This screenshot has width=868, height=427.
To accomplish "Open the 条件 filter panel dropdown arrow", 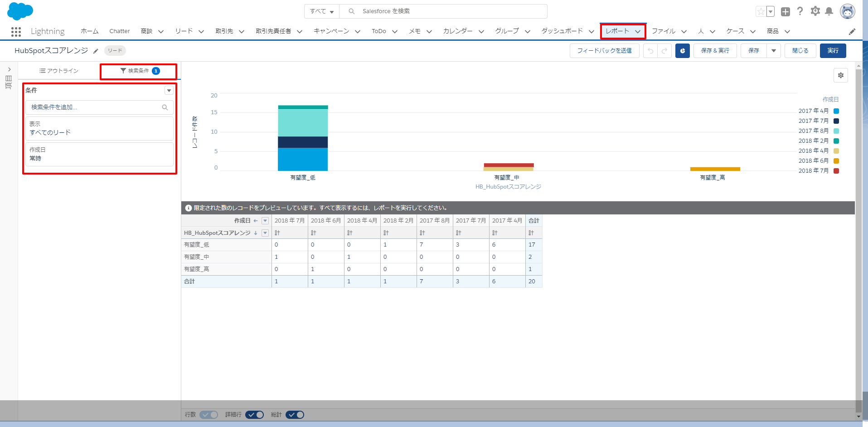I will [169, 91].
